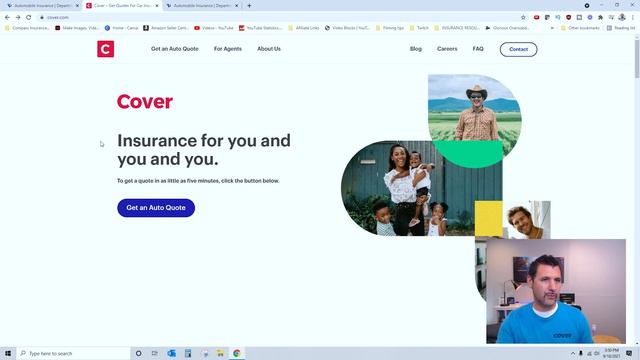Screen dimensions: 640x360
Task: Click the browser forward arrow
Action: click(18, 18)
